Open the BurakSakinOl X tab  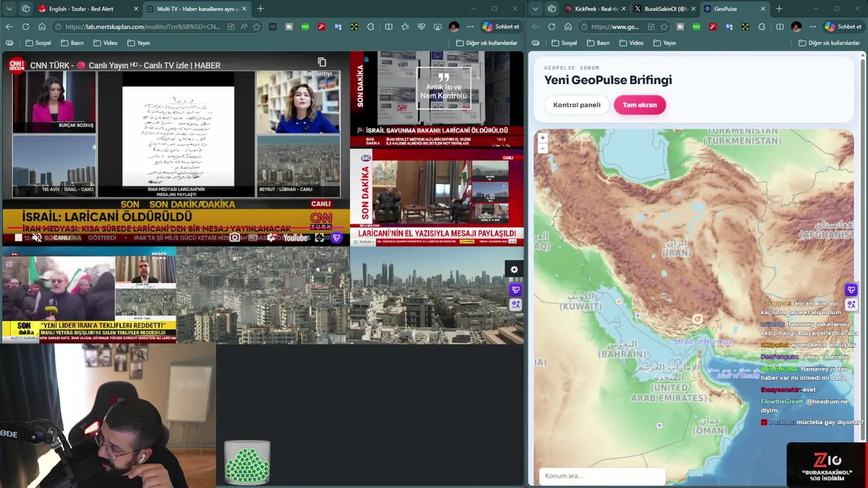[x=665, y=9]
